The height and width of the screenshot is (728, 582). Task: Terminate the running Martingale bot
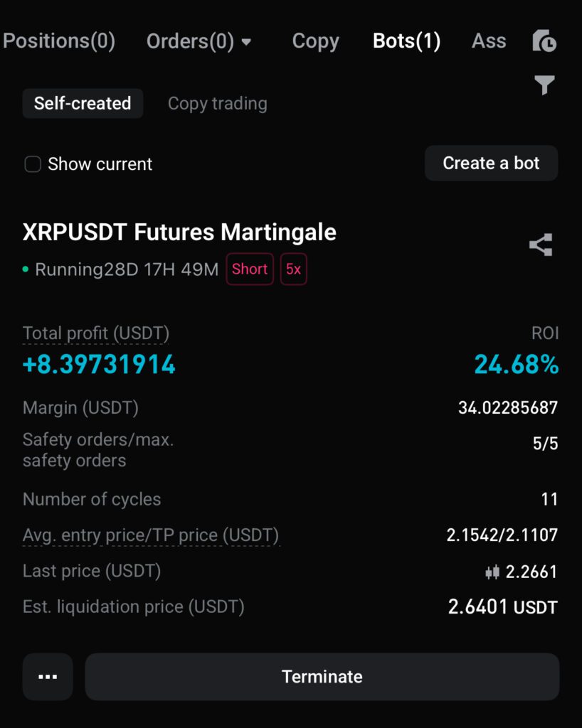(x=322, y=676)
